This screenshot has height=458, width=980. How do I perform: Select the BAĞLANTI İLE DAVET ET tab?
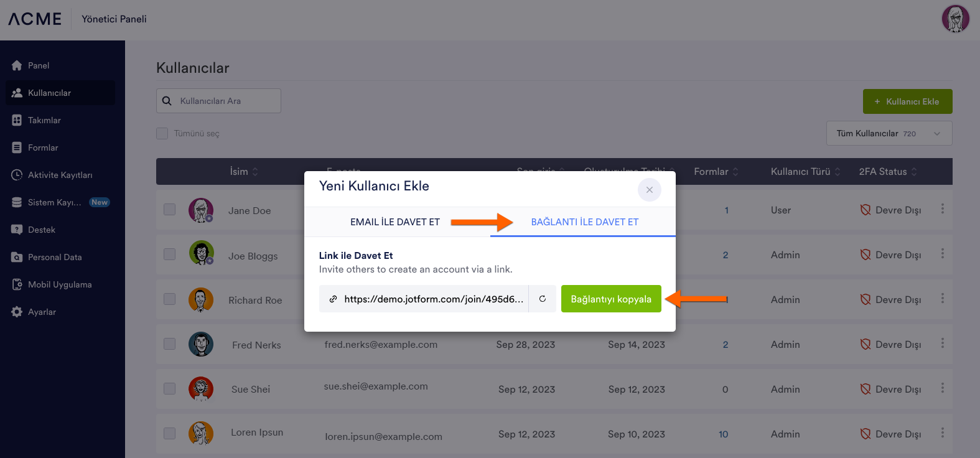coord(584,222)
